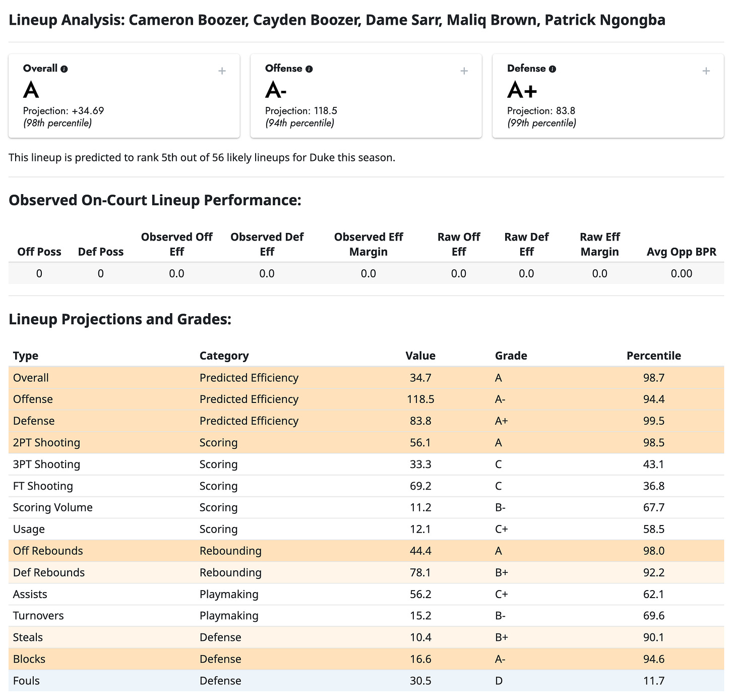Image resolution: width=734 pixels, height=700 pixels.
Task: Click the Defense card A+ grade
Action: pyautogui.click(x=522, y=90)
